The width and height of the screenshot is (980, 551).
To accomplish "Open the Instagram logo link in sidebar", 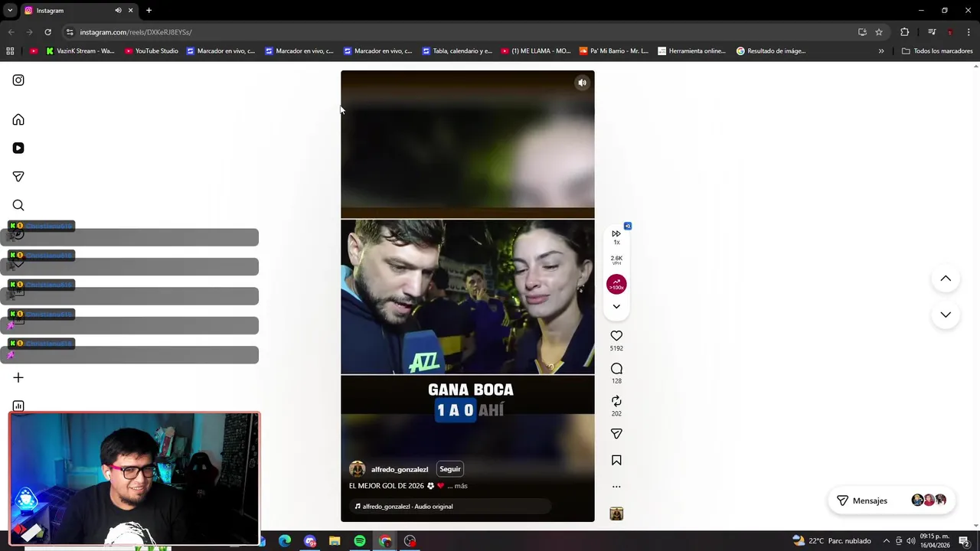I will point(18,80).
